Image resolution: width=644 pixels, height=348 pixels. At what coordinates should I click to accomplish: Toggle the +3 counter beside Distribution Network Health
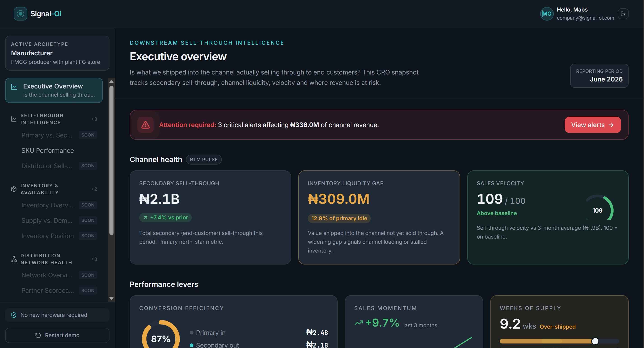pos(94,259)
